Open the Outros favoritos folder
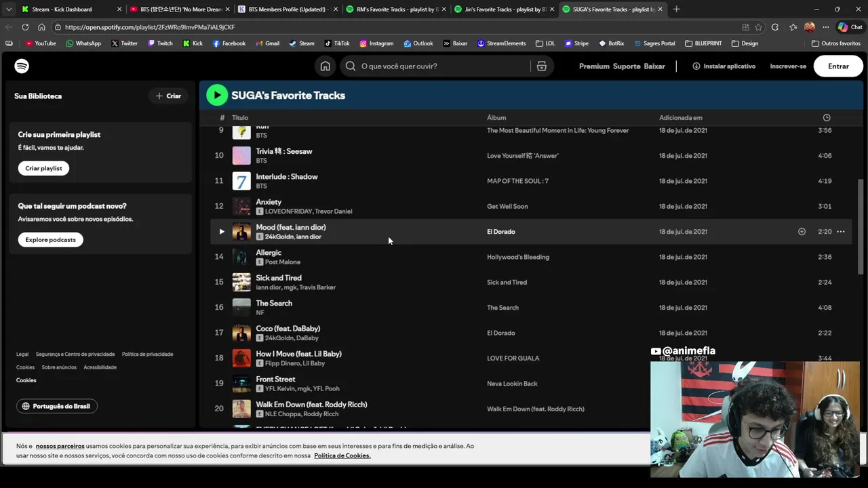This screenshot has width=868, height=488. [836, 43]
